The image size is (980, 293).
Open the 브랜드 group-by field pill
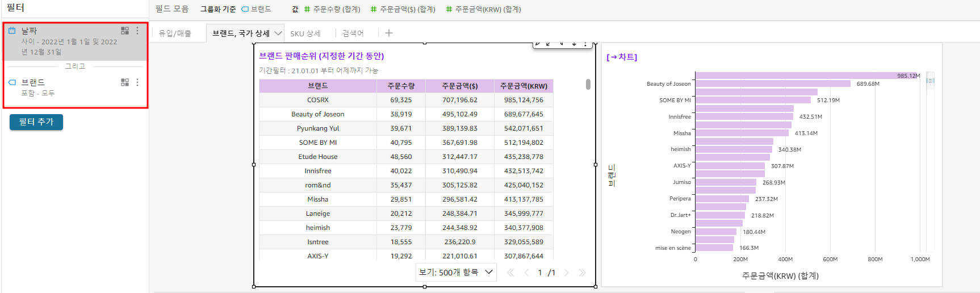click(256, 9)
